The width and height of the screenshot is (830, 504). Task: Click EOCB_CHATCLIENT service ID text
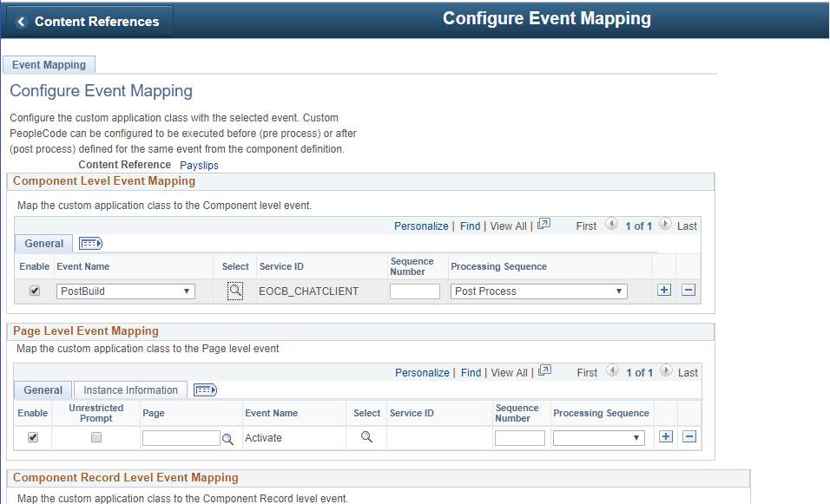[x=308, y=291]
